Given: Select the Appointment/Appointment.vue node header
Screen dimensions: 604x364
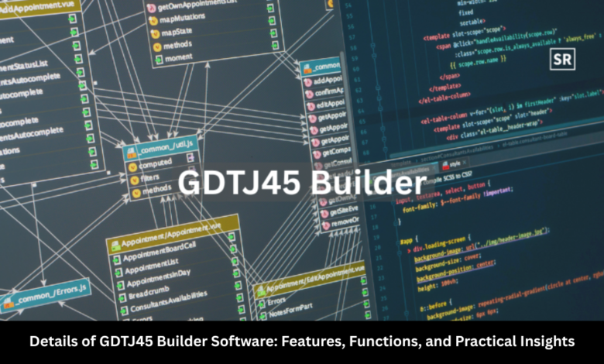Looking at the screenshot, I should (x=173, y=233).
